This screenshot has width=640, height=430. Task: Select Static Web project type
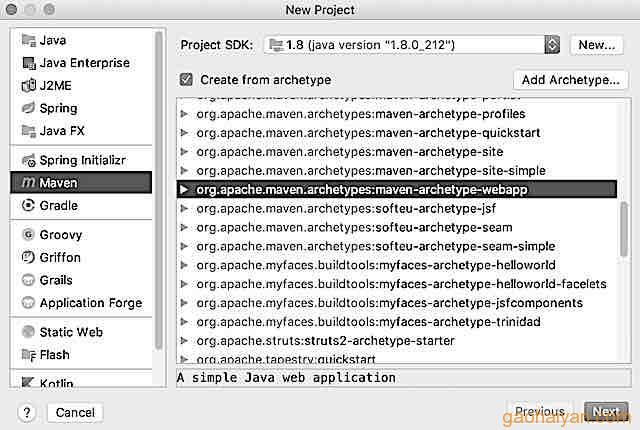pyautogui.click(x=82, y=332)
